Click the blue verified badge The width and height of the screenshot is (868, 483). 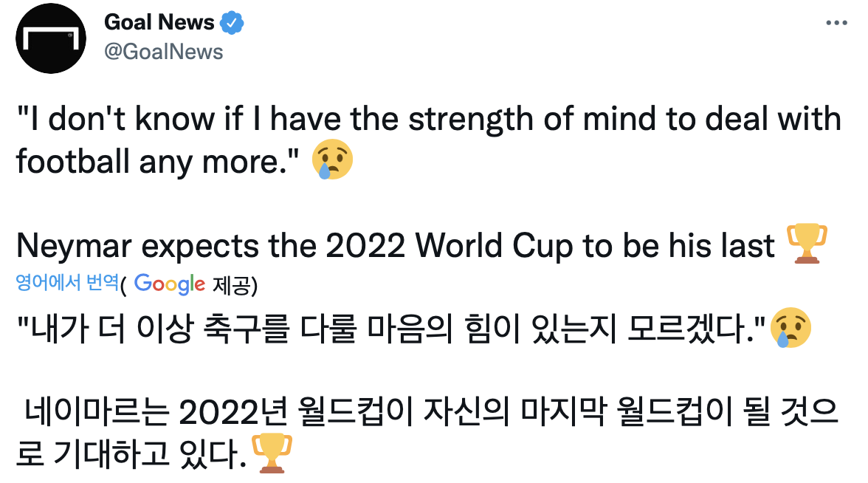tap(232, 23)
